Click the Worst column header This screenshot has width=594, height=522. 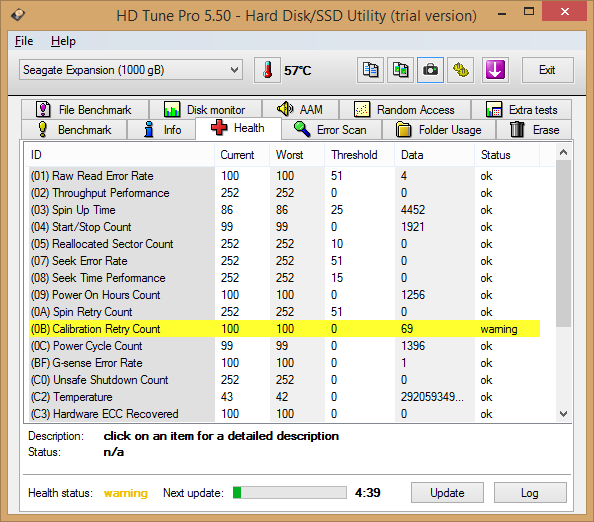(x=297, y=155)
